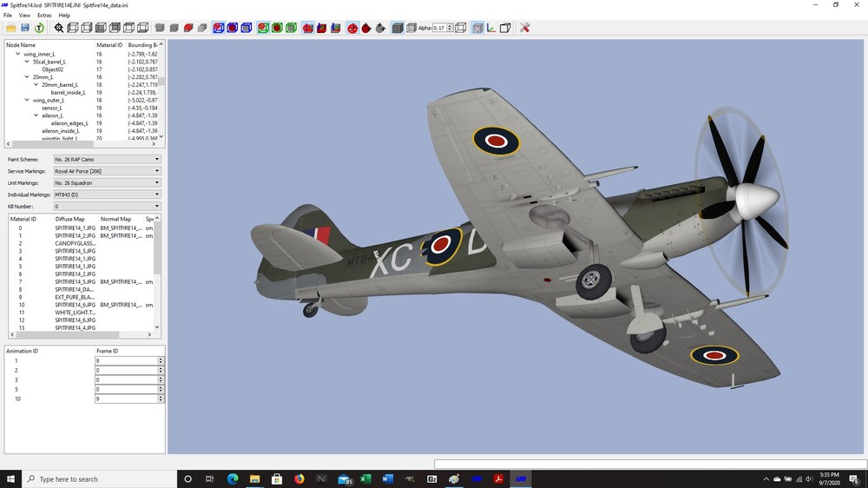Open the Unit Markings dropdown

click(x=107, y=183)
